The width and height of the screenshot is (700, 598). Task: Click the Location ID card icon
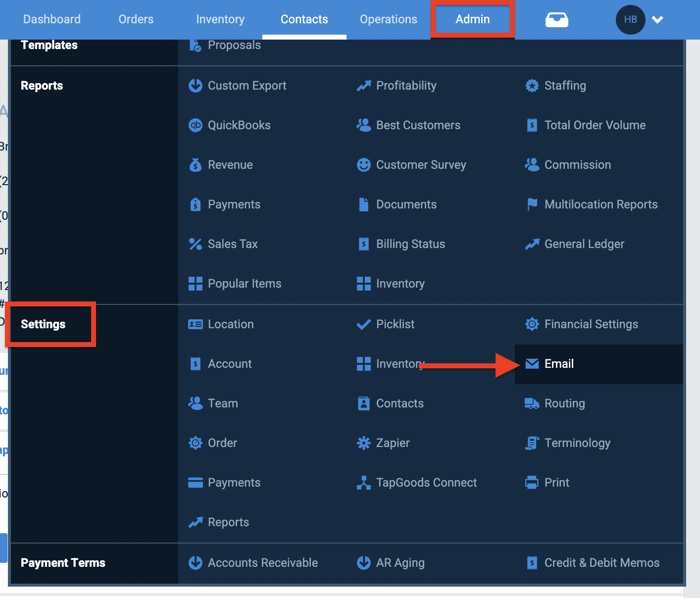pos(196,324)
